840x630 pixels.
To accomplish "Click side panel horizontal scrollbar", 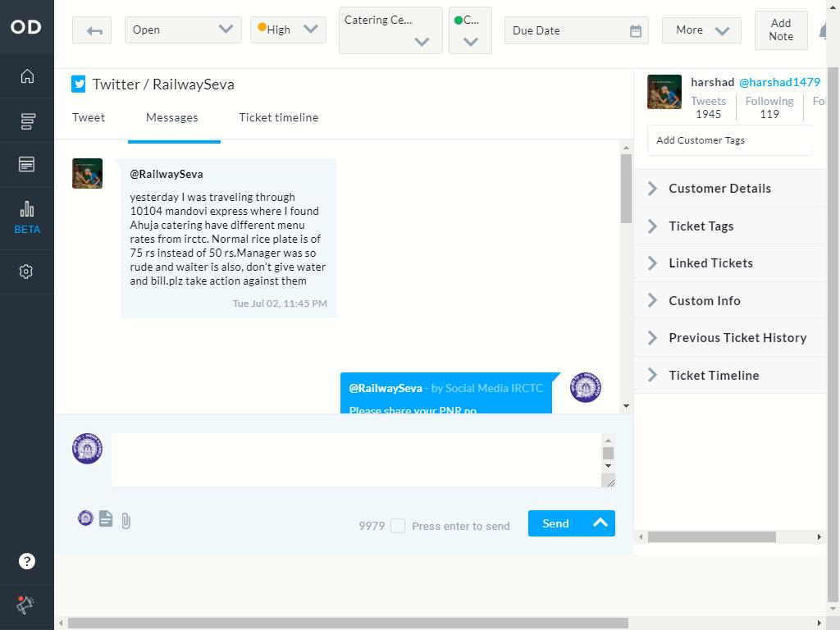I will pyautogui.click(x=711, y=536).
